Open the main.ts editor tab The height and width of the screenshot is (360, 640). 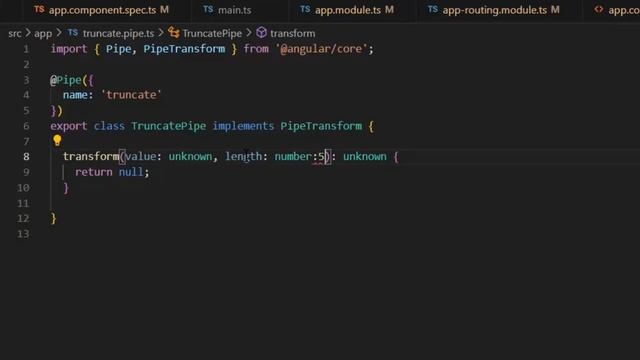(234, 10)
